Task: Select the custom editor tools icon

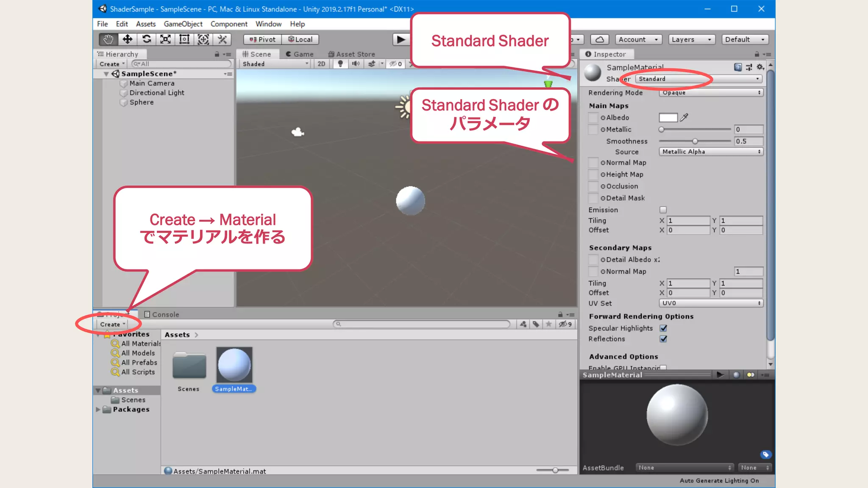Action: click(x=222, y=39)
